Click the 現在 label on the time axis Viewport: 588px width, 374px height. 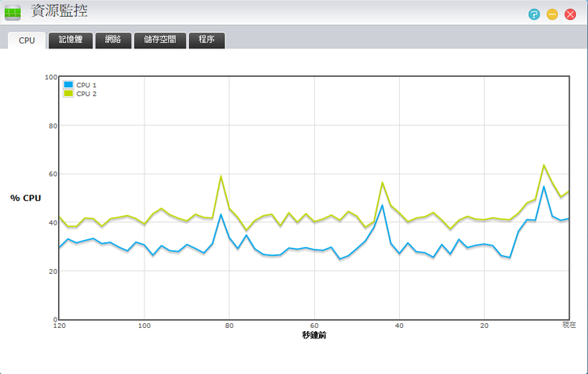tap(569, 325)
